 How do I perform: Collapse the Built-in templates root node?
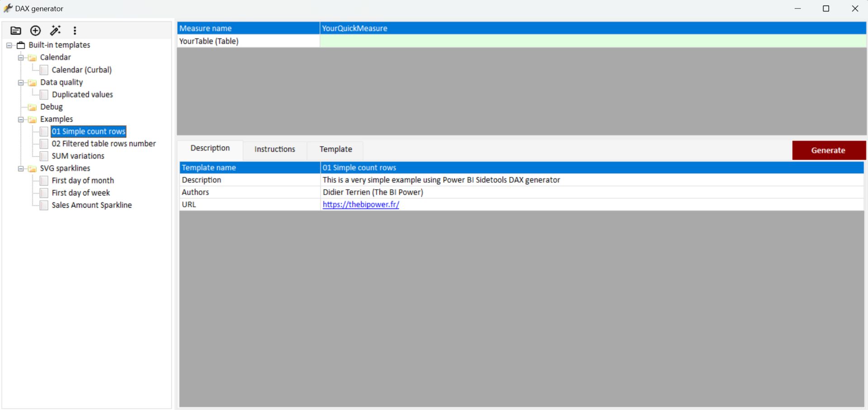[9, 45]
